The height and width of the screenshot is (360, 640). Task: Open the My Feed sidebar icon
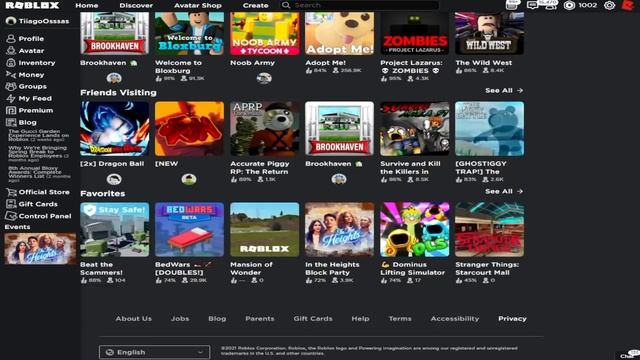coord(11,98)
